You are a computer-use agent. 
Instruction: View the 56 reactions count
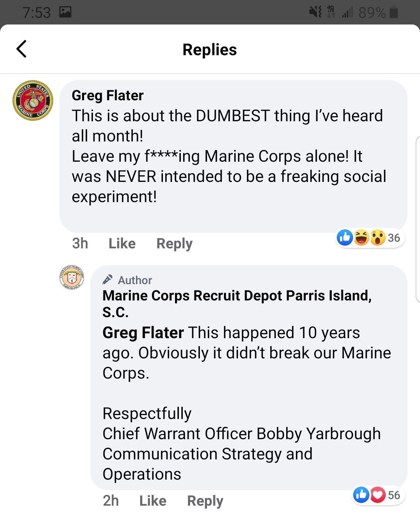click(394, 495)
